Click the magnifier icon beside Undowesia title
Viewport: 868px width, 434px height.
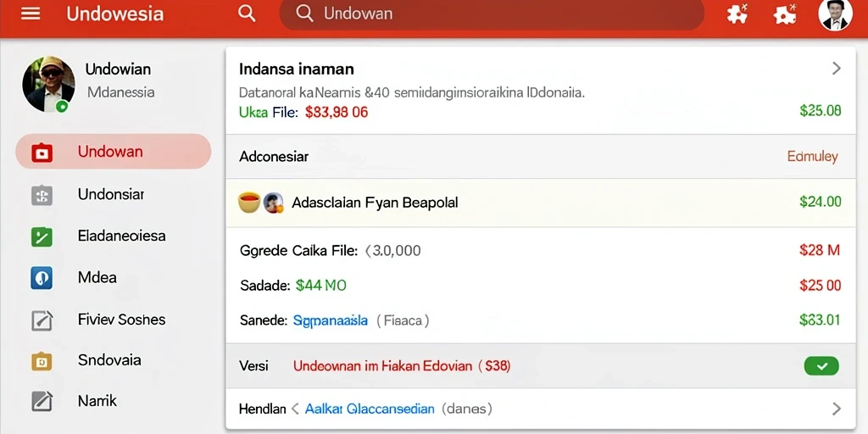point(247,14)
